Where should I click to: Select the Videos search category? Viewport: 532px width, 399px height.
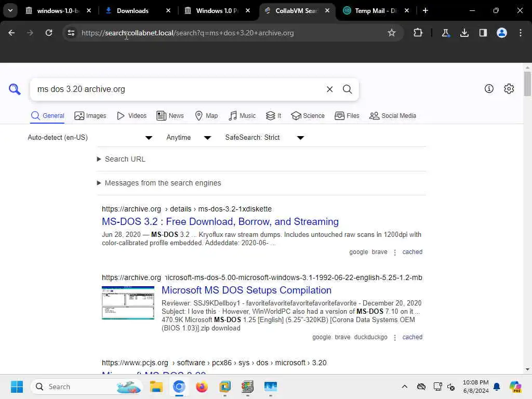pyautogui.click(x=131, y=116)
